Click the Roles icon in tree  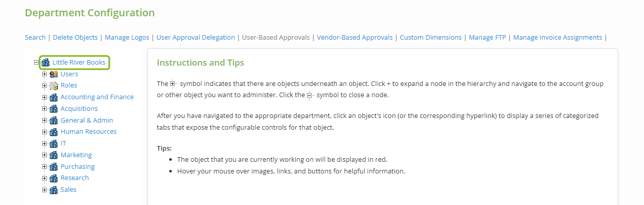coord(53,86)
